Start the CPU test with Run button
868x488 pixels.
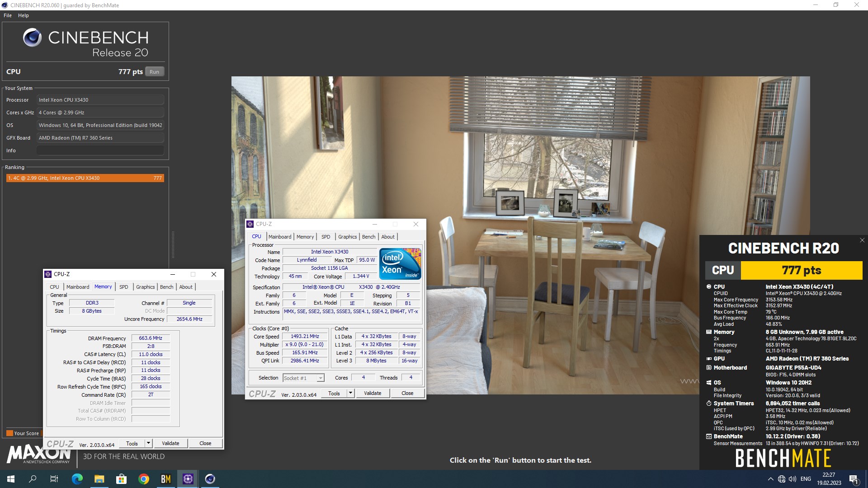click(x=155, y=72)
